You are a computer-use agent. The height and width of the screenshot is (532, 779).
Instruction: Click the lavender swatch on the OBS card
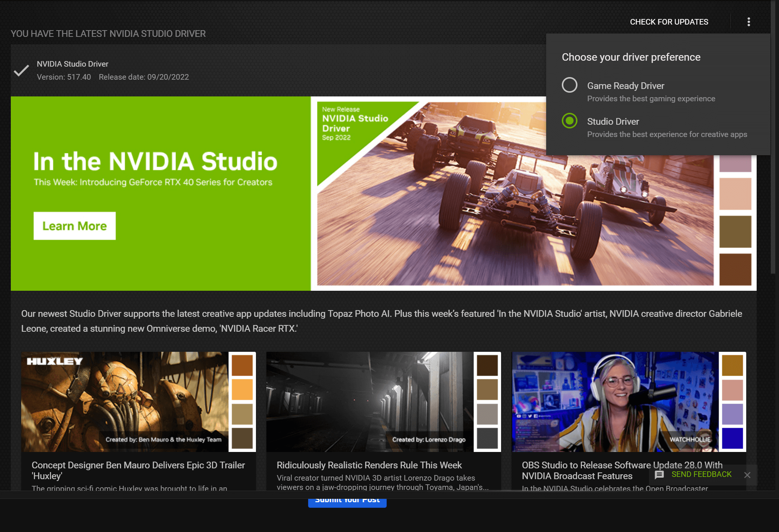[732, 414]
